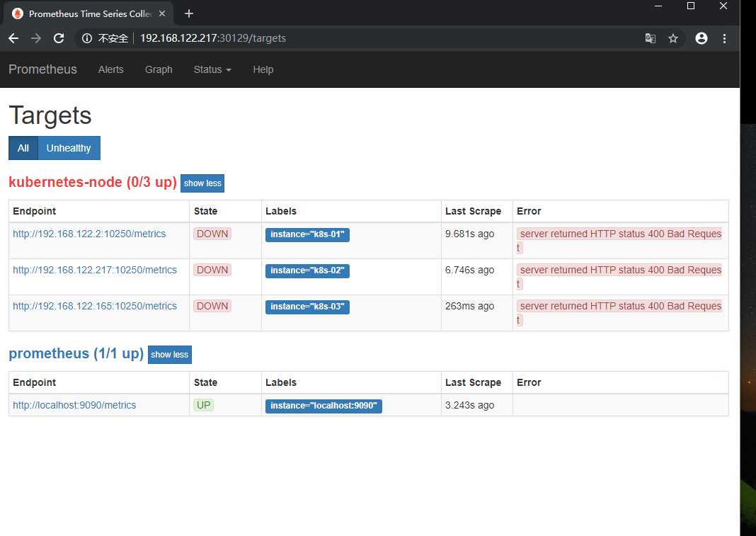The width and height of the screenshot is (756, 536).
Task: Open the Chrome profile avatar
Action: 701,38
